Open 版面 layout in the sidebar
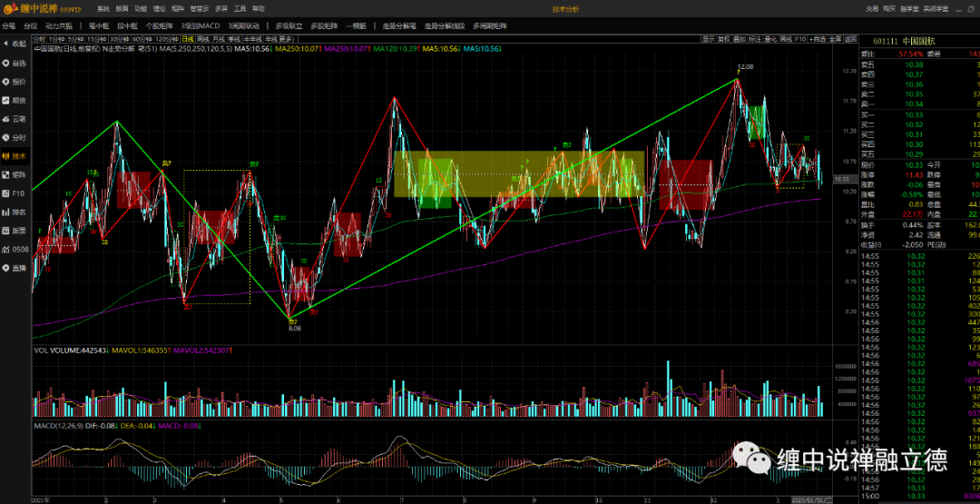Viewport: 980px width, 504px height. tap(15, 231)
